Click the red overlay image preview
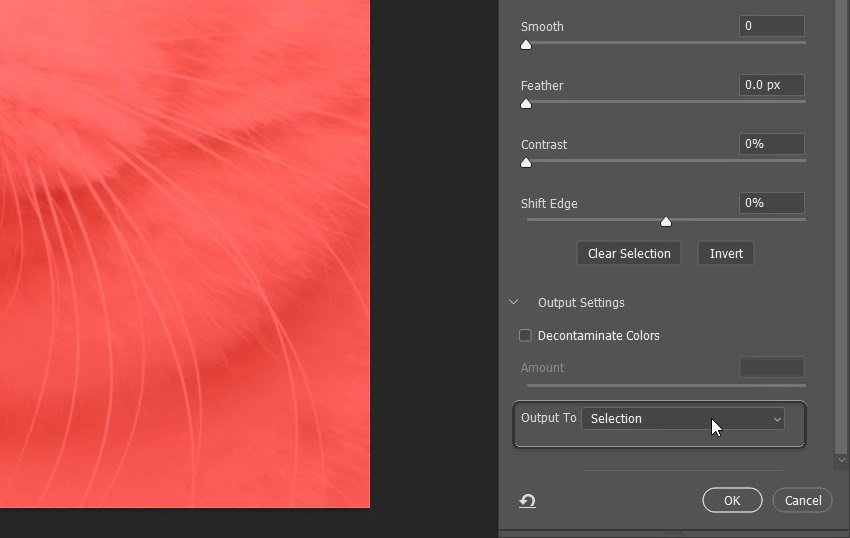Viewport: 850px width, 538px height. click(x=185, y=254)
